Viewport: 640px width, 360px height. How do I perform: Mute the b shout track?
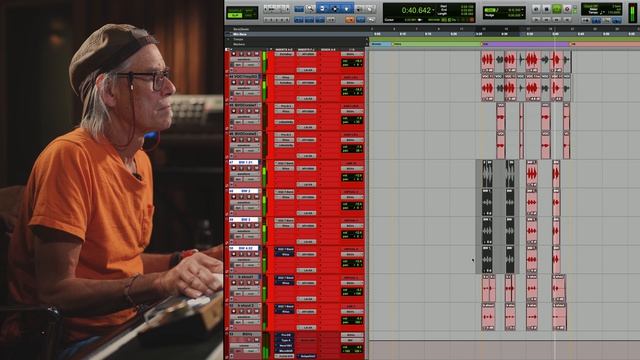tap(256, 282)
